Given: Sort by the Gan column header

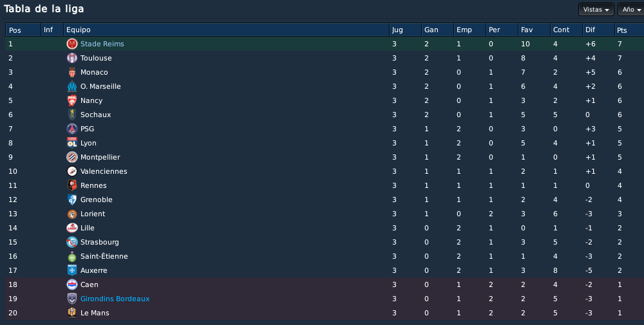Looking at the screenshot, I should 437,30.
